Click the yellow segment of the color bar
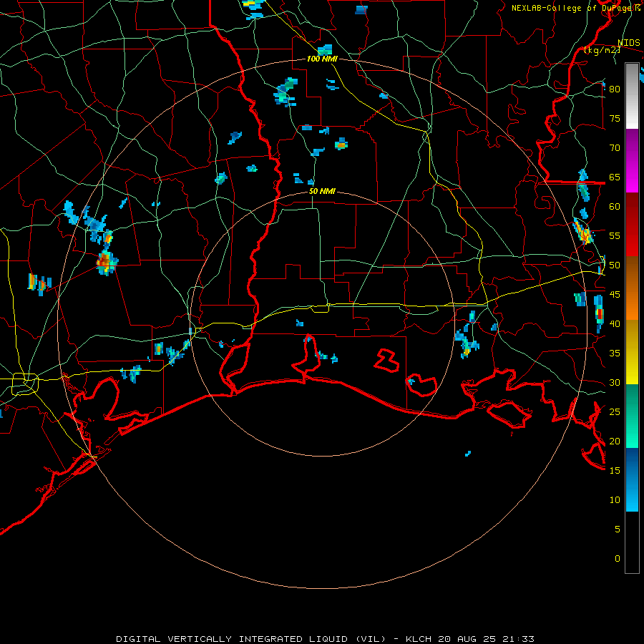Screen dimensions: 644x644 pos(632,352)
